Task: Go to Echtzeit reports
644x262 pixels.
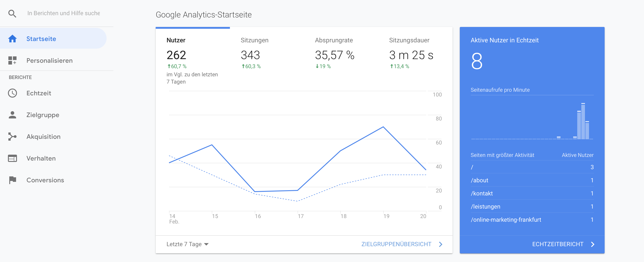Action: 53,93
